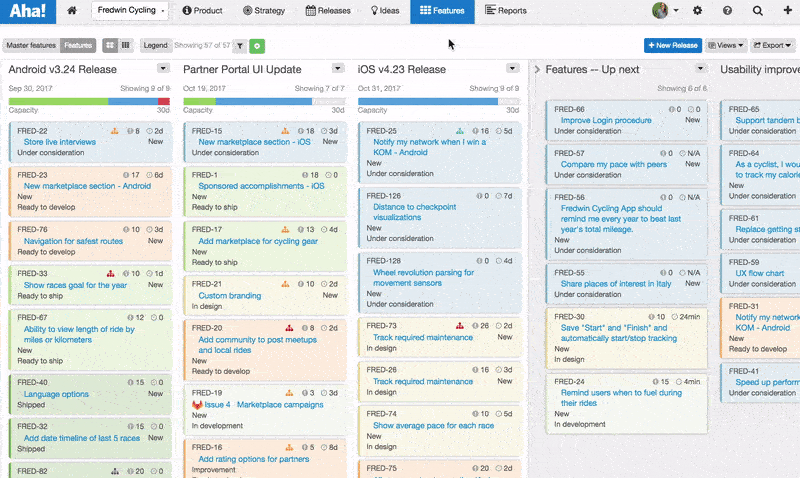
Task: Select the Features tab
Action: 442,11
